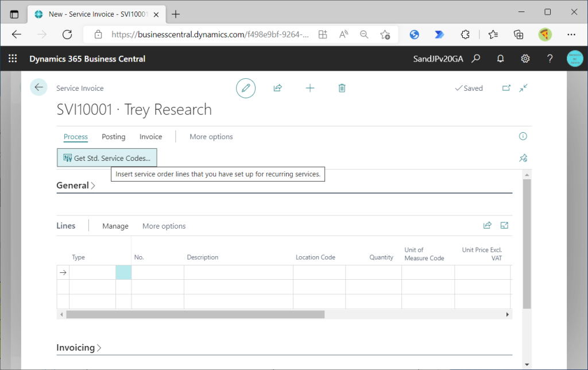Screen dimensions: 588x370
Task: Click browser refresh button
Action: (67, 34)
